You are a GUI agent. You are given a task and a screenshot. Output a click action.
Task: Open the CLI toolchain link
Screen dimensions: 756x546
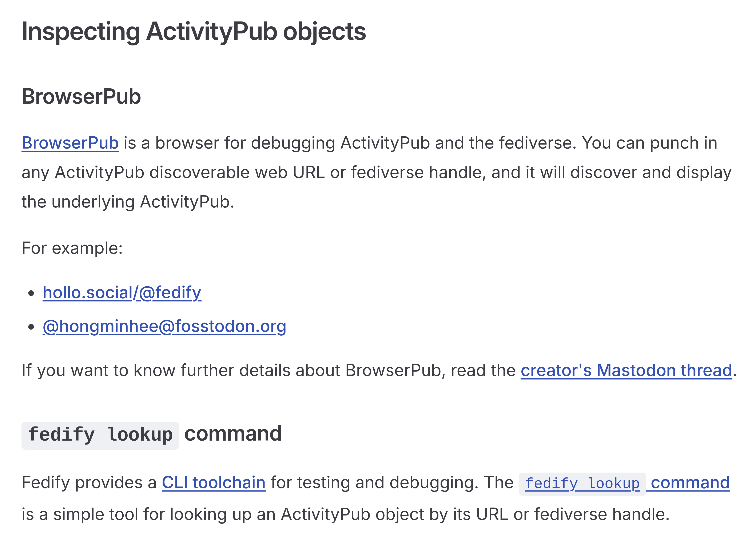(213, 483)
